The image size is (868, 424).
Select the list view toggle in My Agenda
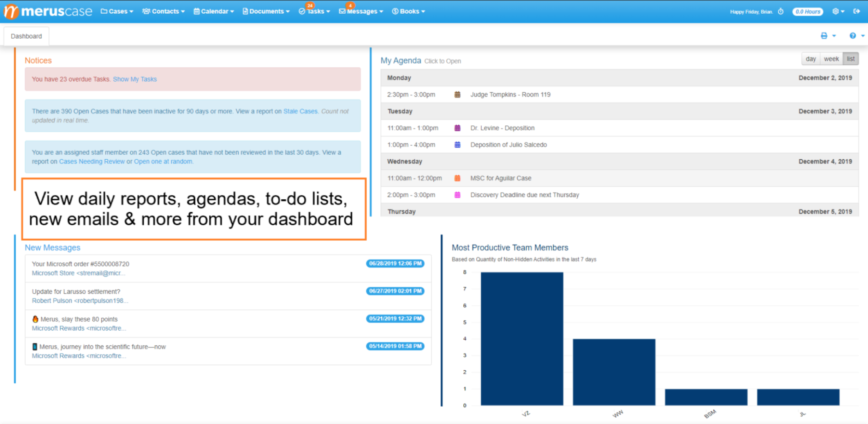tap(851, 59)
